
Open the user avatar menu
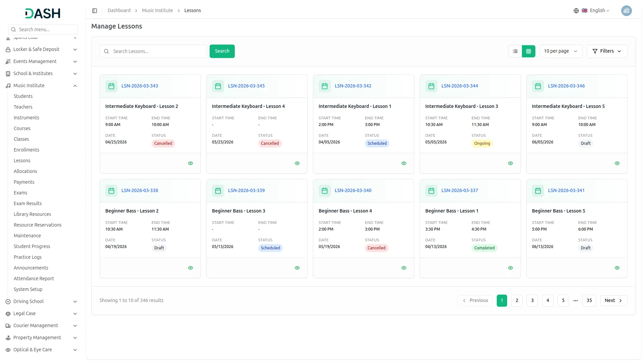[x=626, y=11]
